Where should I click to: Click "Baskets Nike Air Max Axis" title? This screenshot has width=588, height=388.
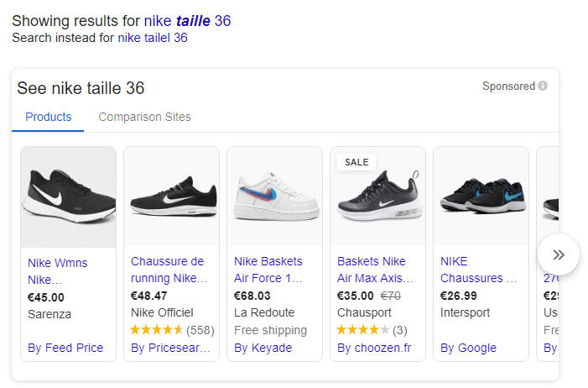372,270
